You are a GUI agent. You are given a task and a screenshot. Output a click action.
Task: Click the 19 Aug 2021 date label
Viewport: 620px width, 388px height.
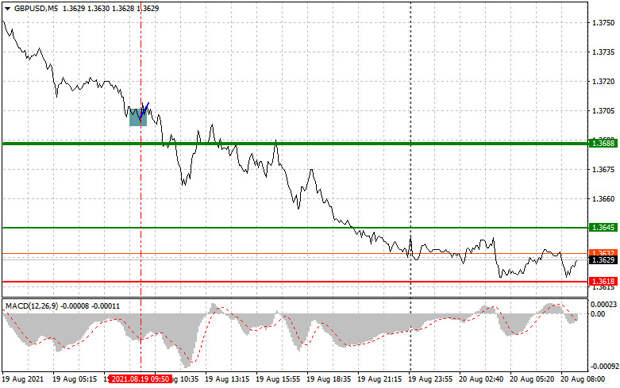(x=23, y=379)
